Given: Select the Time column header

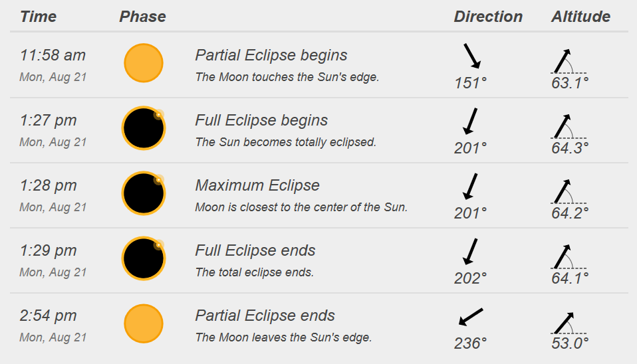Looking at the screenshot, I should click(38, 17).
